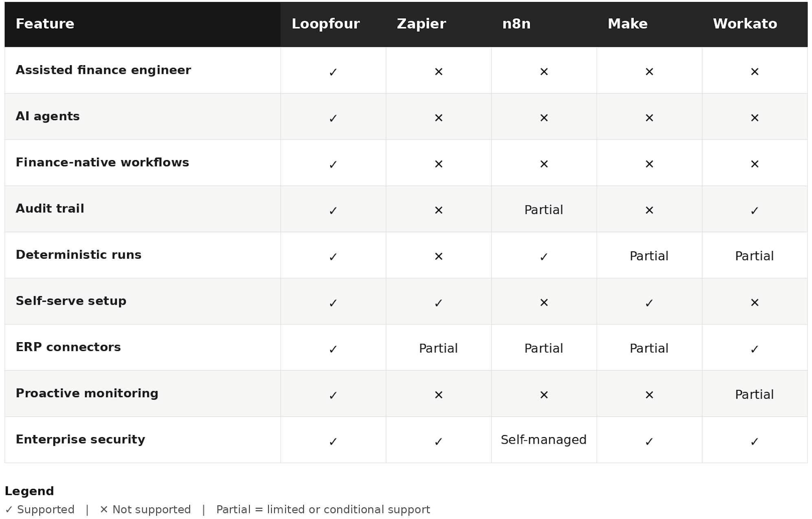Click the n8n Self-managed cell
812x519 pixels.
pos(544,440)
